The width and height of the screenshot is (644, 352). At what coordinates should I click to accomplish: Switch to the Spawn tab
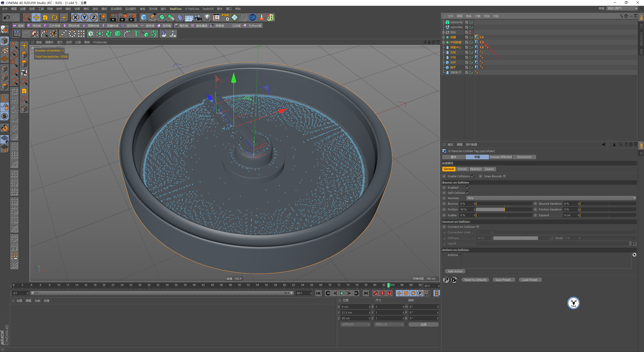click(489, 169)
